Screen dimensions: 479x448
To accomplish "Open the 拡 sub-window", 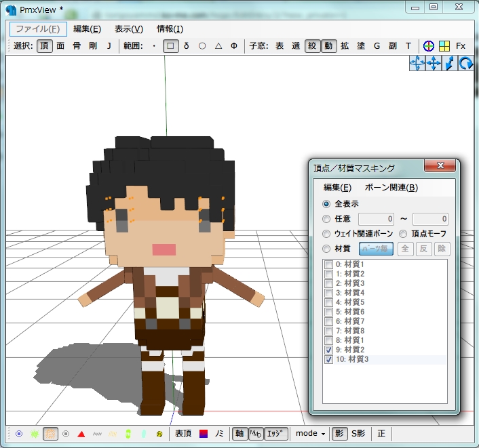I will [345, 46].
